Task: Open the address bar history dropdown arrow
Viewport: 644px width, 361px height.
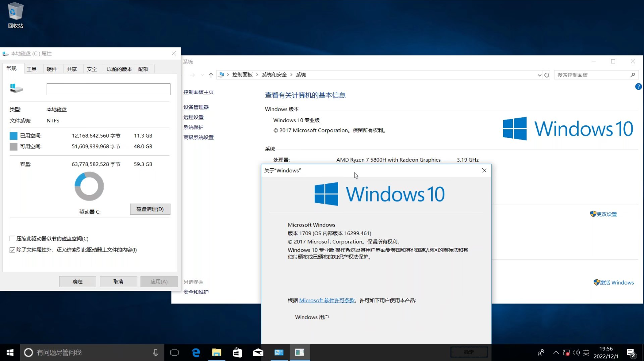Action: click(539, 75)
